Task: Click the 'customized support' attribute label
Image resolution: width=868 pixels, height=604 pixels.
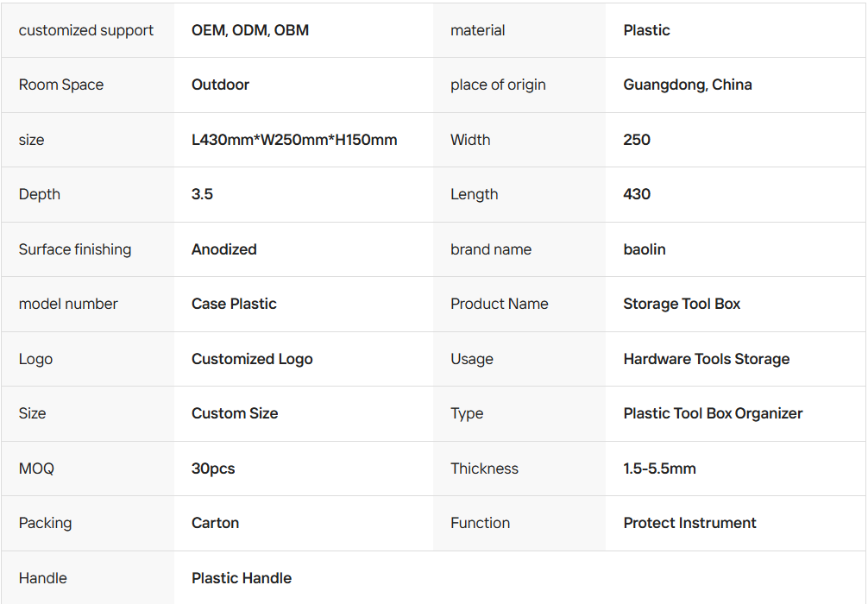Action: (x=86, y=30)
